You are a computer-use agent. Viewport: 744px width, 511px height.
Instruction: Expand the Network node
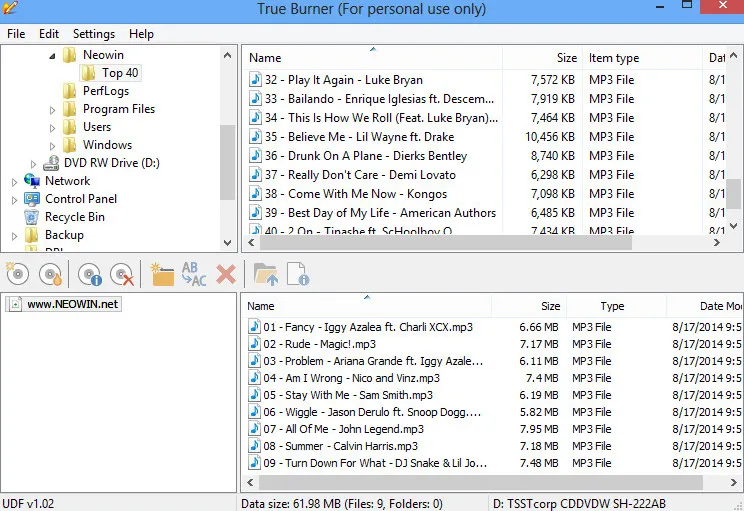point(14,182)
